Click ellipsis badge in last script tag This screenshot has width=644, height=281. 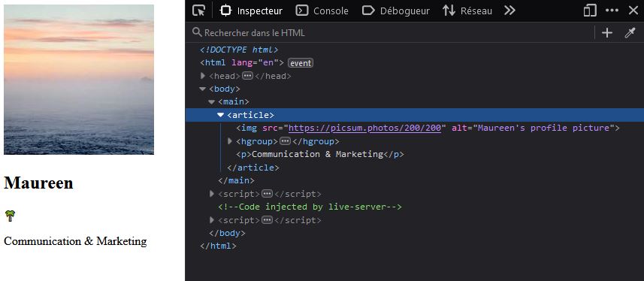268,220
